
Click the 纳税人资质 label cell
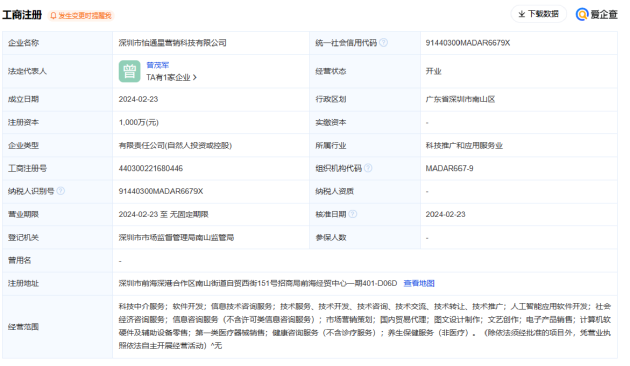pyautogui.click(x=365, y=192)
